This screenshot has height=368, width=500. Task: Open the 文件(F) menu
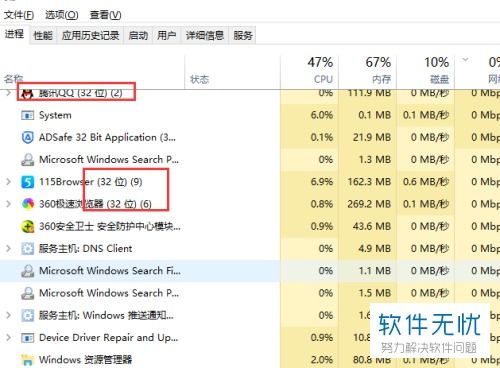(x=19, y=15)
